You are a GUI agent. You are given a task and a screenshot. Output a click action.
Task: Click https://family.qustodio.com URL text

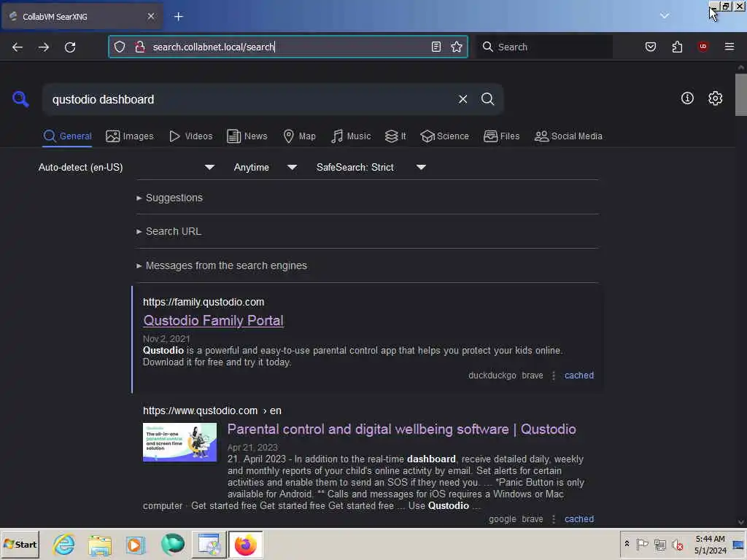(204, 302)
